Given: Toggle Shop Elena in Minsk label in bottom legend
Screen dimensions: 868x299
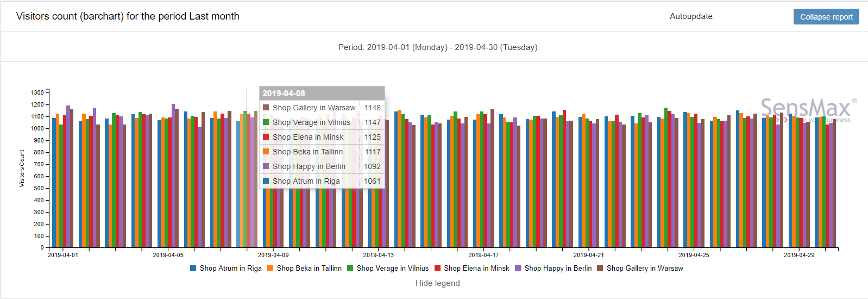Looking at the screenshot, I should pyautogui.click(x=476, y=268).
